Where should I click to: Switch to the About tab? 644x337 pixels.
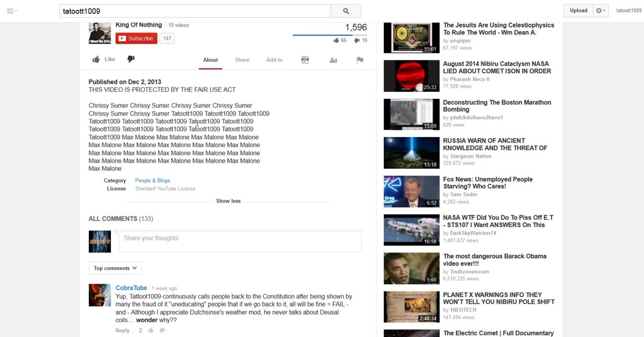[210, 60]
